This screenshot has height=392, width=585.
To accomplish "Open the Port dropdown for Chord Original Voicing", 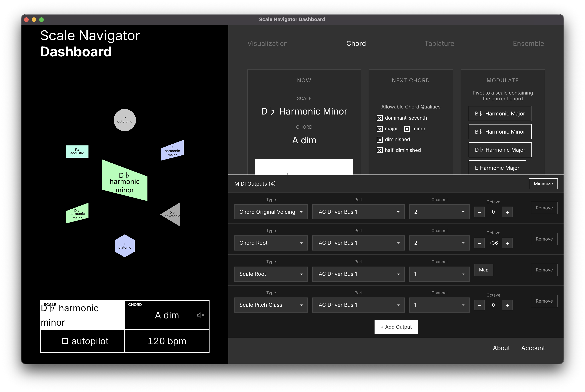I will pos(358,212).
